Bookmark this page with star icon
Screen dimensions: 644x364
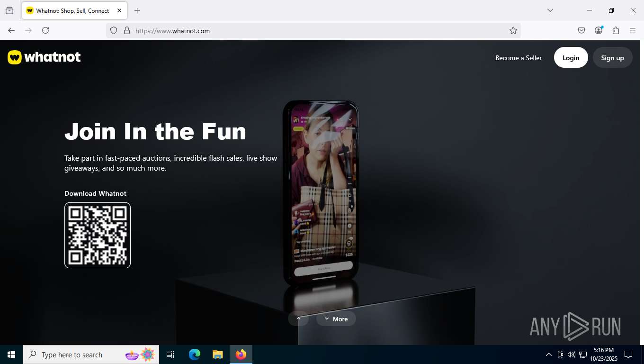(x=513, y=30)
